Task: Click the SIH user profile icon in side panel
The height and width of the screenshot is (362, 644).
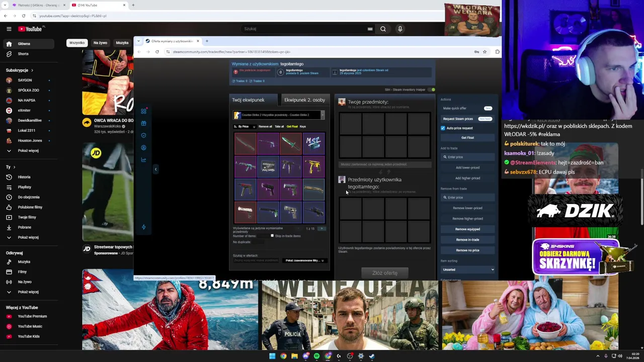Action: point(143,147)
